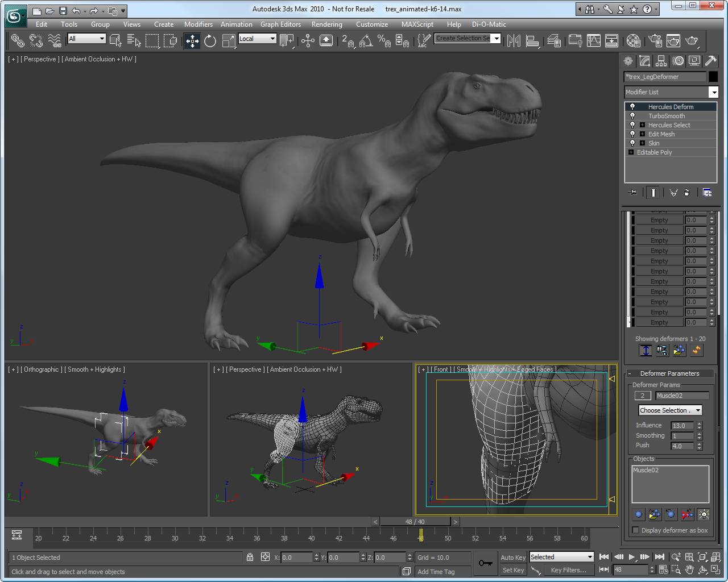
Task: Open the Mirror tool on the toolbar
Action: (x=514, y=40)
